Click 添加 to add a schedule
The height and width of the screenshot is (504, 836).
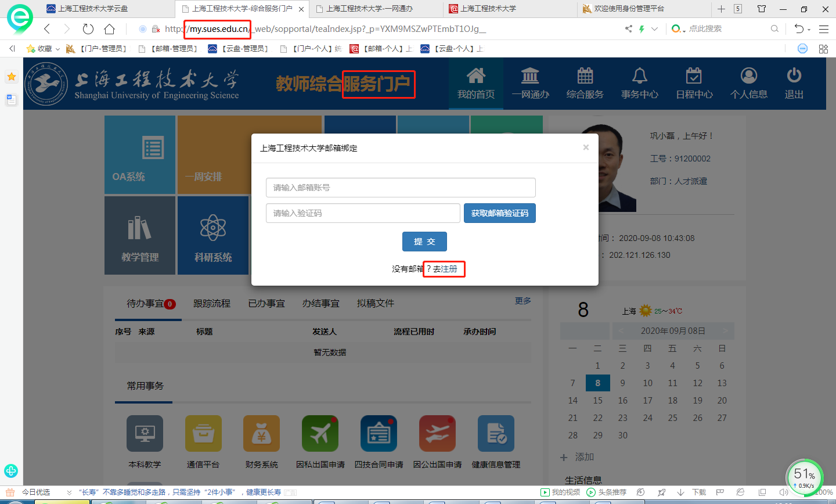pos(576,457)
